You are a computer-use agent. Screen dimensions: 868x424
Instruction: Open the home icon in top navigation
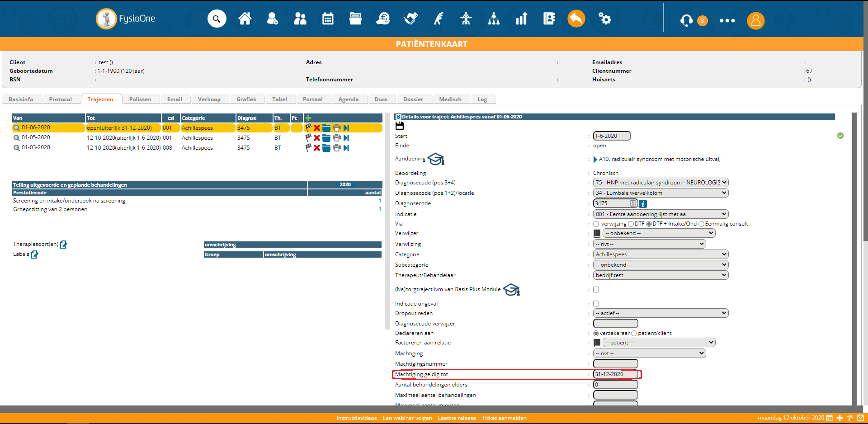point(245,19)
